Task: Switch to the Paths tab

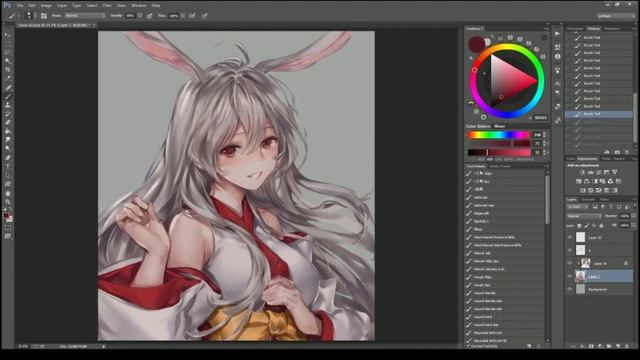Action: coord(604,199)
